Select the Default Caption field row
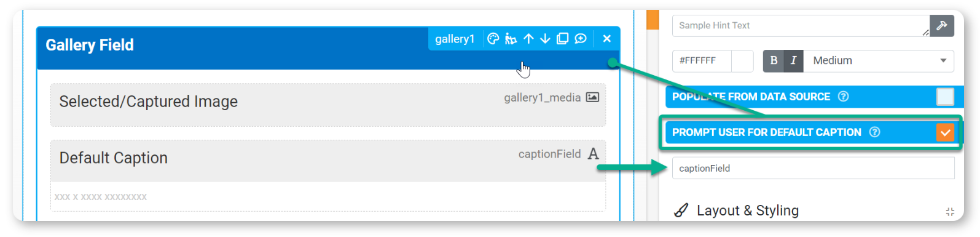Viewport: 980px width, 237px height. point(328,175)
